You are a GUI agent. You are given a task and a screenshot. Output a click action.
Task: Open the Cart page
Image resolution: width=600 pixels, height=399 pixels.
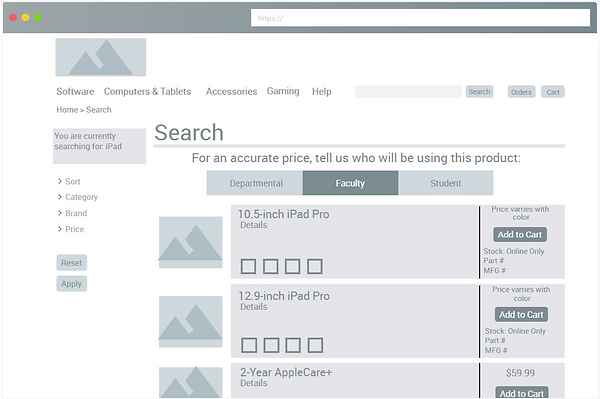pyautogui.click(x=553, y=92)
